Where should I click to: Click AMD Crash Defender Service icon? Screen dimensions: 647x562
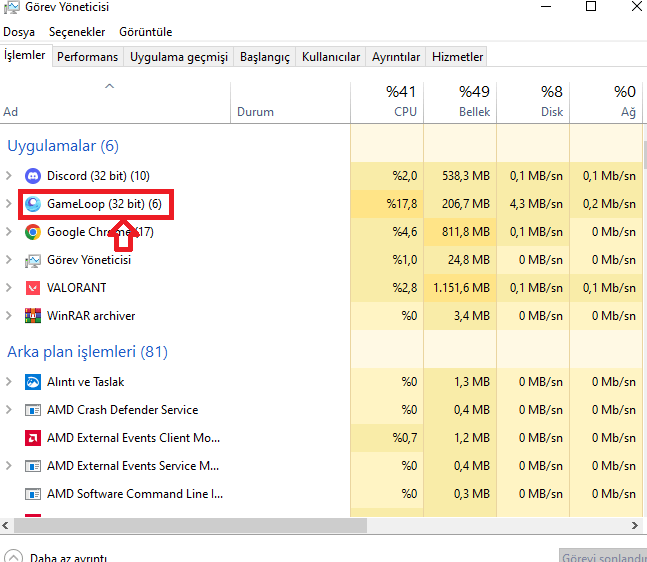pos(33,410)
